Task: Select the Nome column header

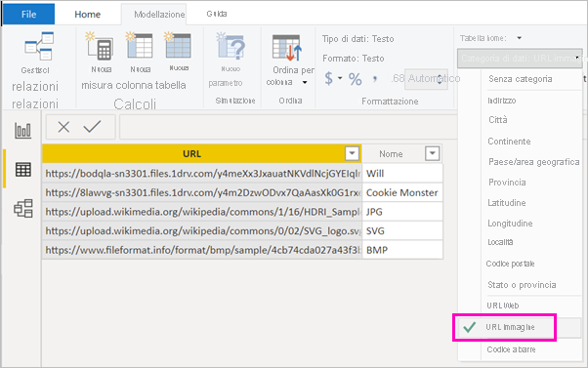Action: [391, 154]
